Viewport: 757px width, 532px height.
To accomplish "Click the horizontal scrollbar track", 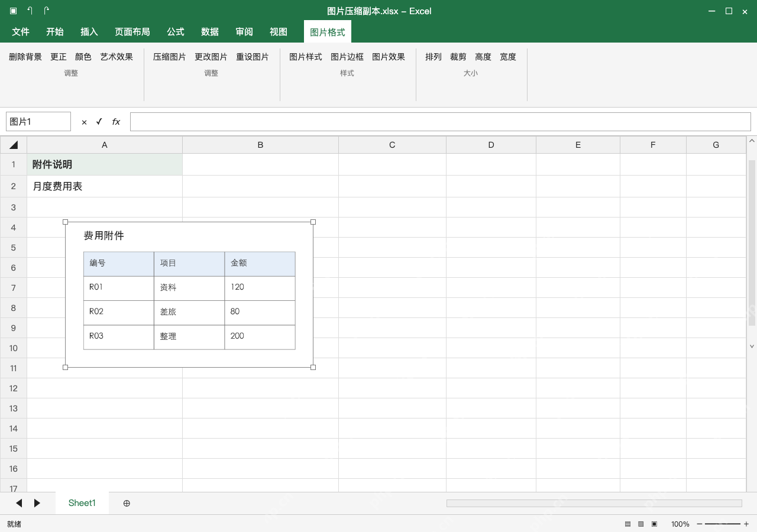I will point(594,503).
